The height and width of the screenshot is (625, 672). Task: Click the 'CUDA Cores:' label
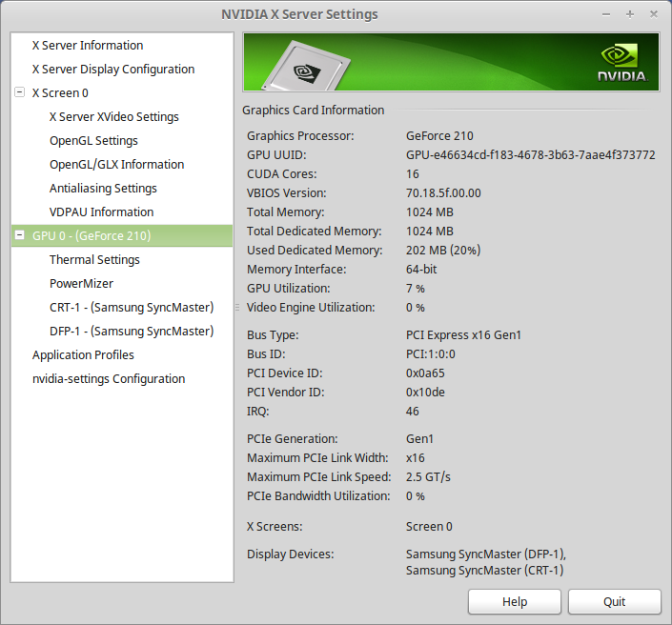coord(281,174)
